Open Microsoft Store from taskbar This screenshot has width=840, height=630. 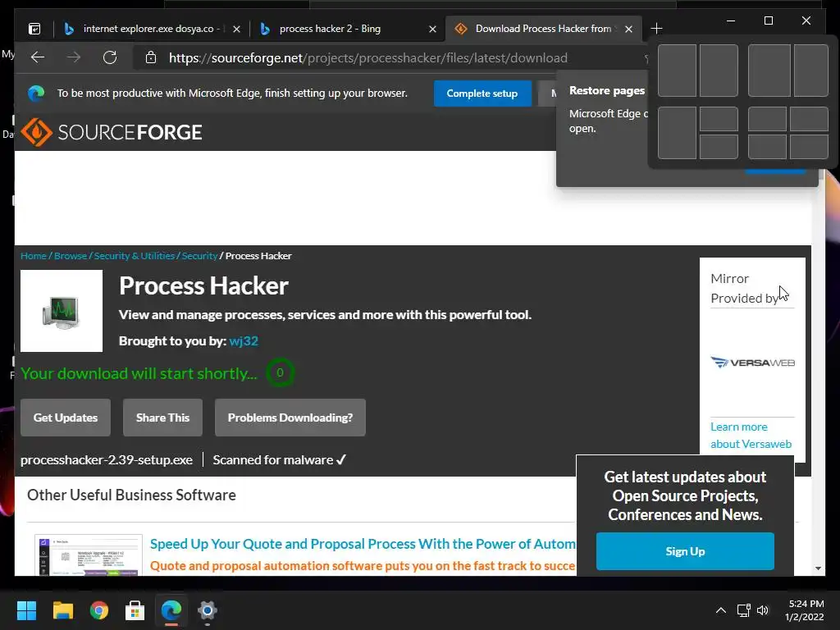click(135, 610)
